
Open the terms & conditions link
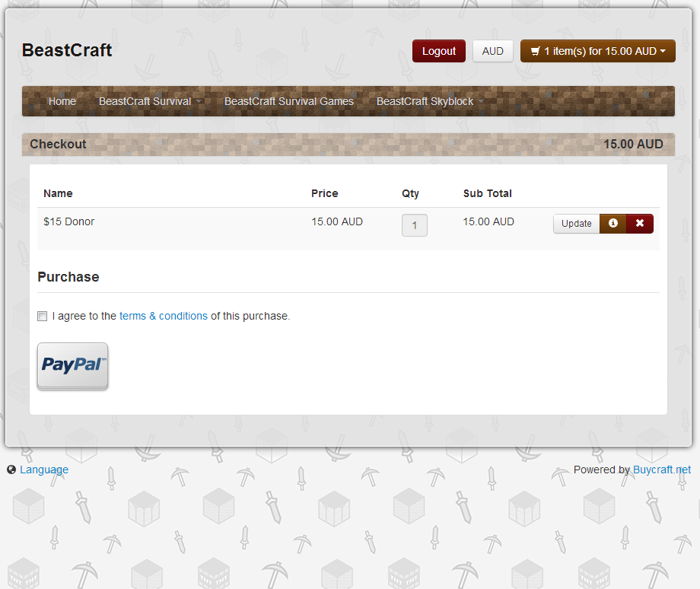164,316
